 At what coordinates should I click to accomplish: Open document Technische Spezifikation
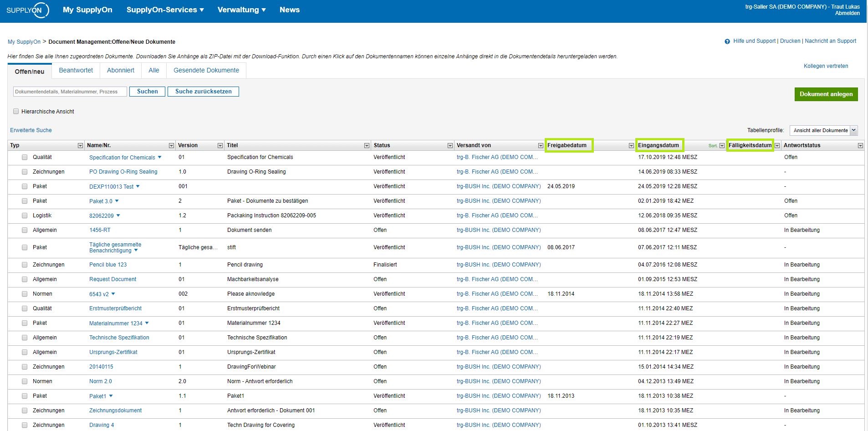(x=119, y=338)
